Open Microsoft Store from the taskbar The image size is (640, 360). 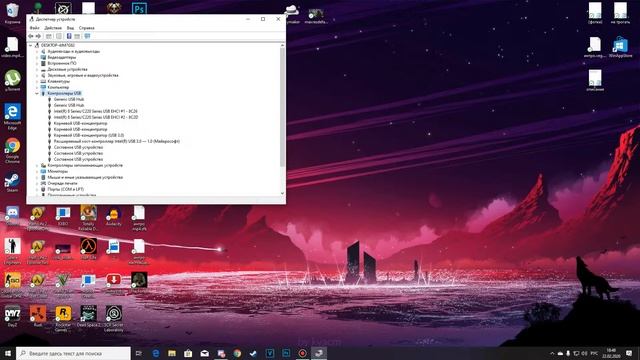pos(188,353)
